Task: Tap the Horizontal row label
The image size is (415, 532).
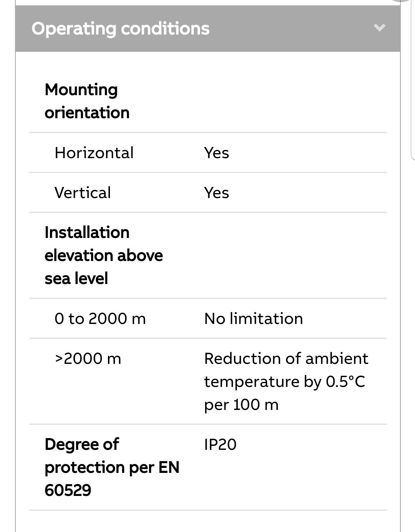Action: 94,153
